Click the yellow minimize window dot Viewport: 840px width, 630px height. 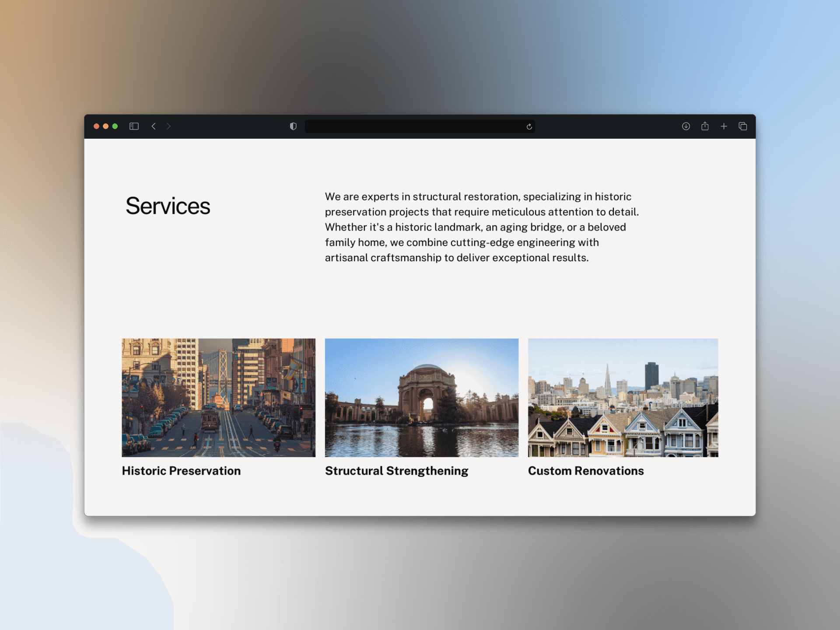105,126
